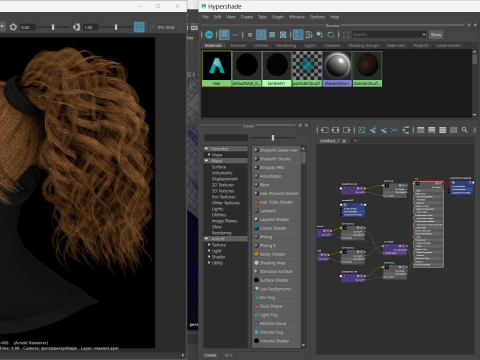Viewport: 480px width, 360px height.
Task: Open the Graph menu in Hypershade
Action: point(278,17)
